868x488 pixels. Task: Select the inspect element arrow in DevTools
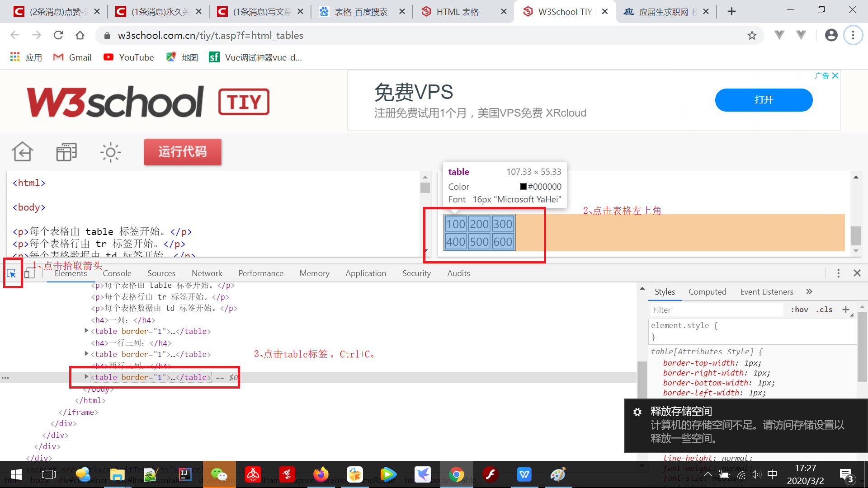click(x=12, y=273)
